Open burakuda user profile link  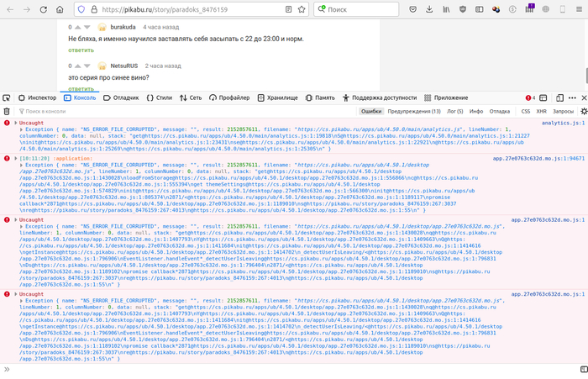123,27
